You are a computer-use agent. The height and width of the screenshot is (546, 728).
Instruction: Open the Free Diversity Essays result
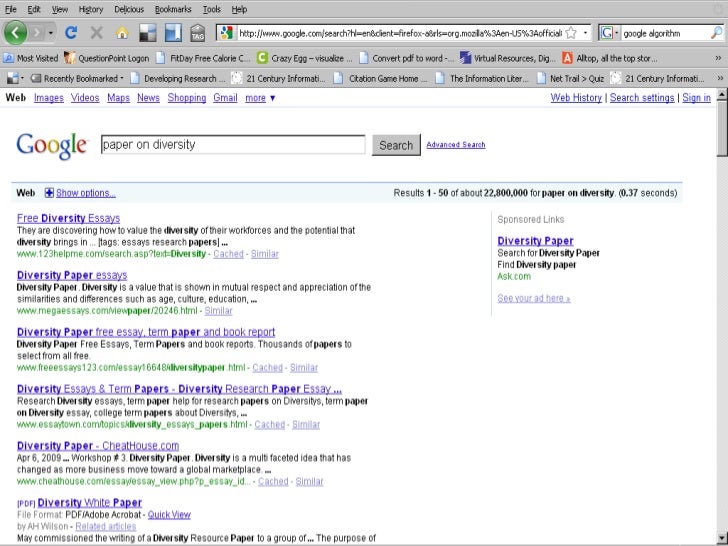pos(68,218)
